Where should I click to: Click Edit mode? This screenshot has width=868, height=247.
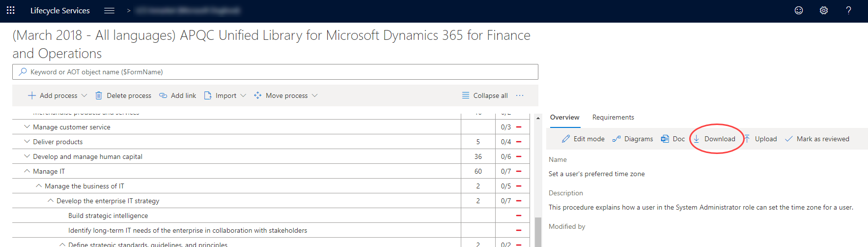tap(583, 139)
